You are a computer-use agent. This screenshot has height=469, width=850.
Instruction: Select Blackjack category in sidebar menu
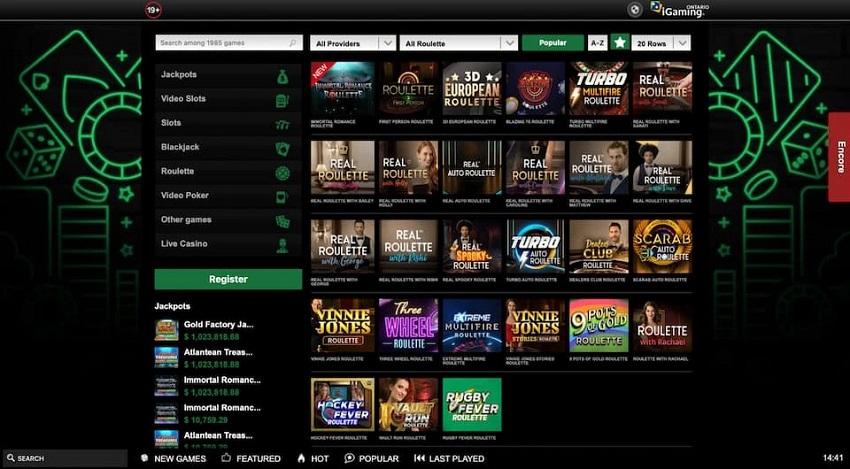228,147
